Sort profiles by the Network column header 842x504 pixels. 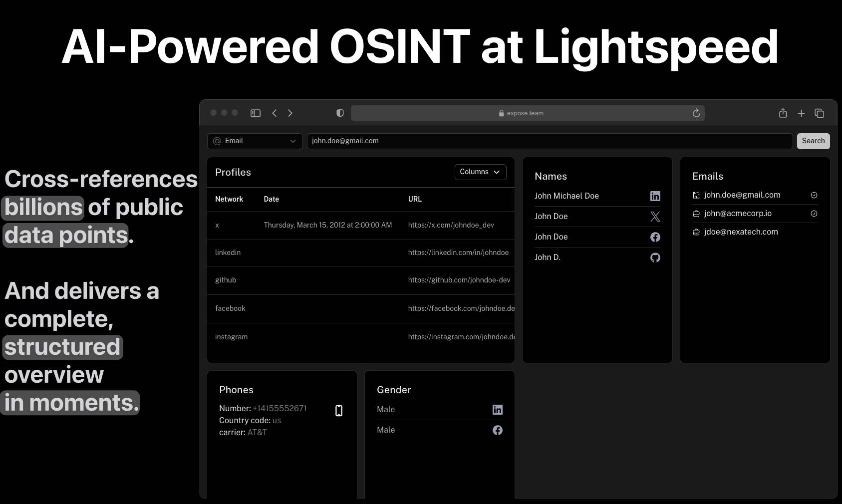coord(229,199)
